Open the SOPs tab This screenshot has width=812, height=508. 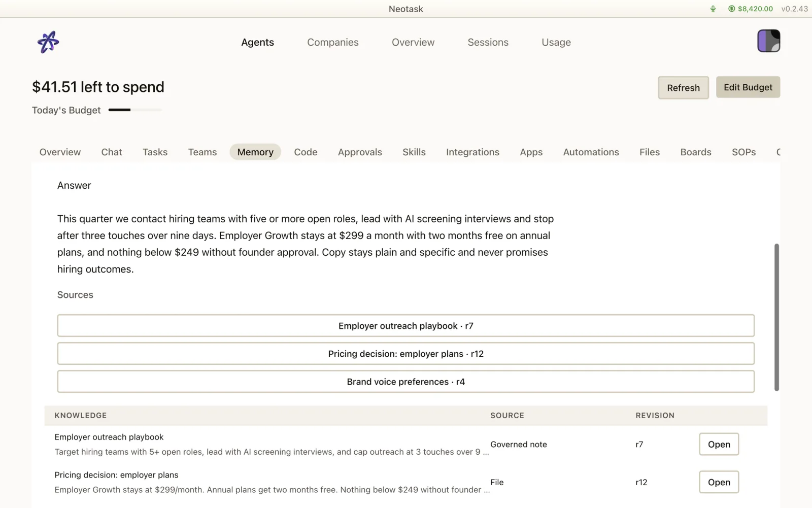coord(743,152)
